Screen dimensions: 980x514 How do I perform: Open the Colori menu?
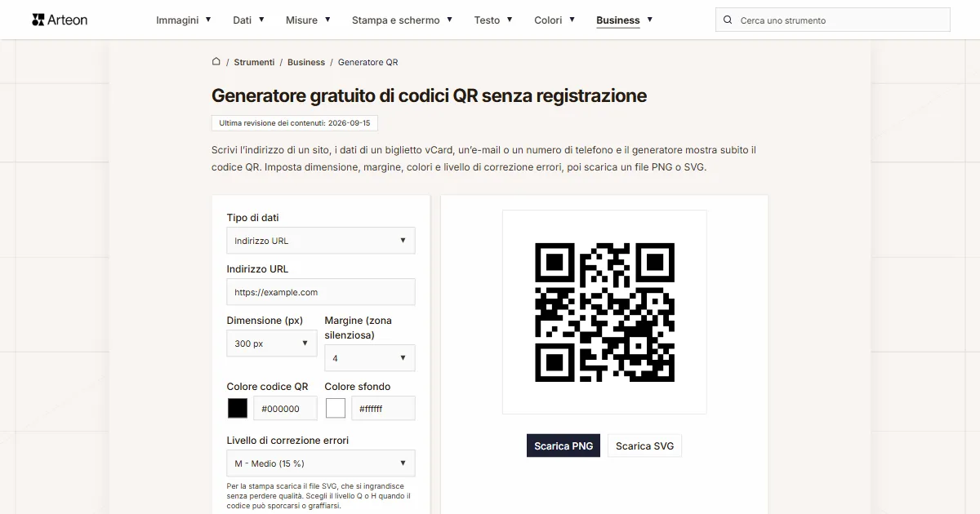tap(555, 20)
